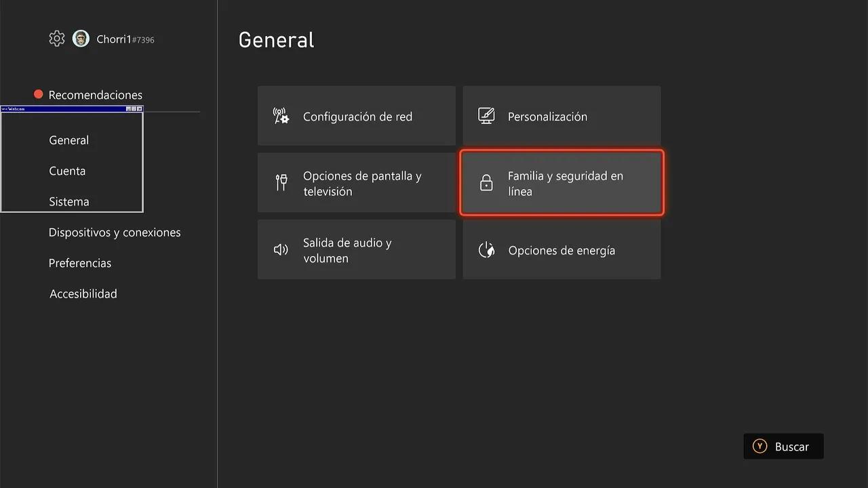Viewport: 868px width, 488px height.
Task: Choose Accesibilidad from the sidebar
Action: [x=83, y=293]
